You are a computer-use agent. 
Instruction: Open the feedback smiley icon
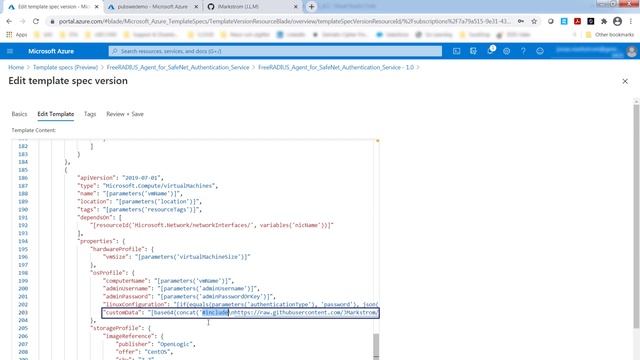tap(540, 51)
